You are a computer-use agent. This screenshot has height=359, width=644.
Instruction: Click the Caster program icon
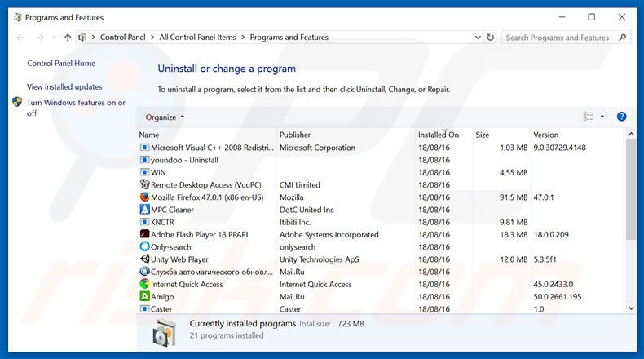144,308
